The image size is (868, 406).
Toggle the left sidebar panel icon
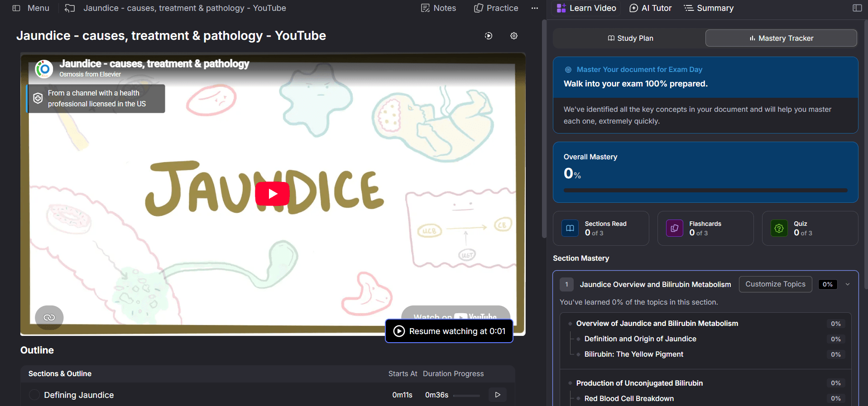[16, 8]
